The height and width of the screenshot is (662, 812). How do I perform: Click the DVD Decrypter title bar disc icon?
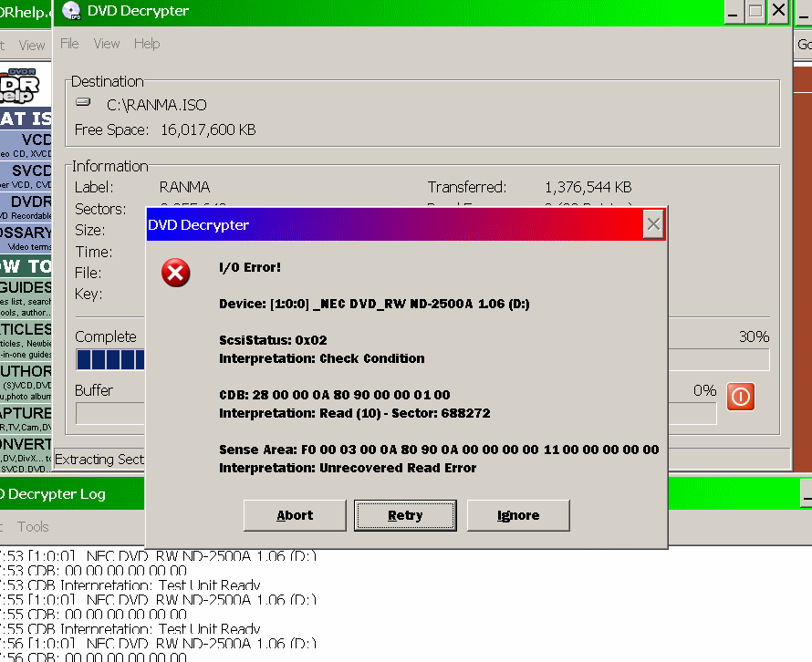coord(71,10)
